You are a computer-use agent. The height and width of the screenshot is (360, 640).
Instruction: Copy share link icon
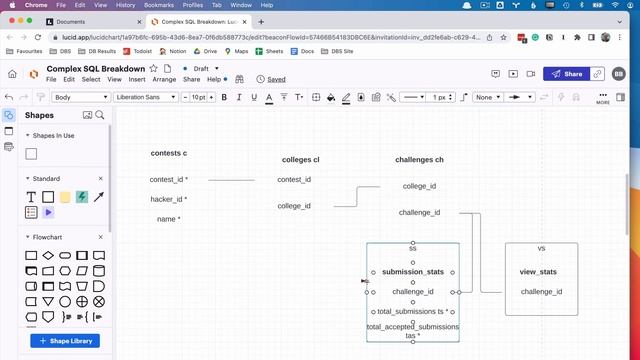tap(598, 74)
